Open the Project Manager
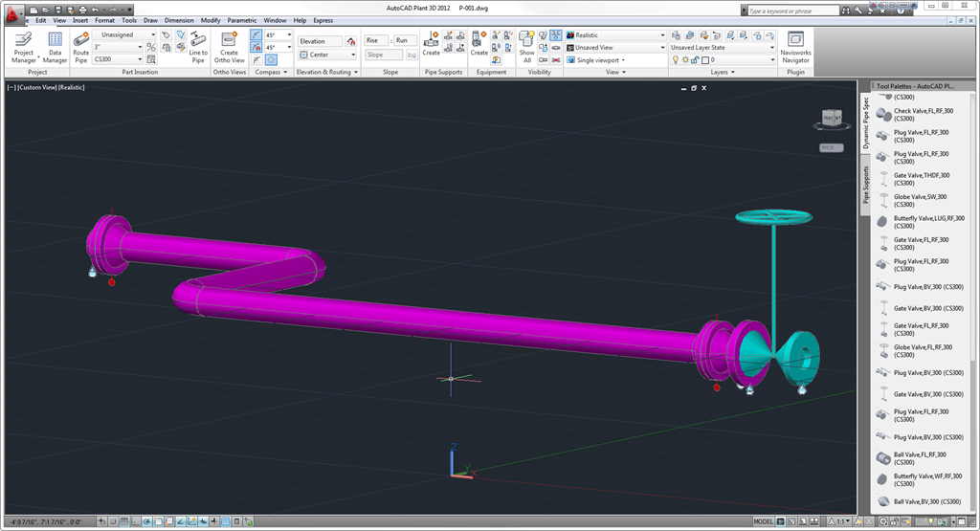 [x=24, y=48]
